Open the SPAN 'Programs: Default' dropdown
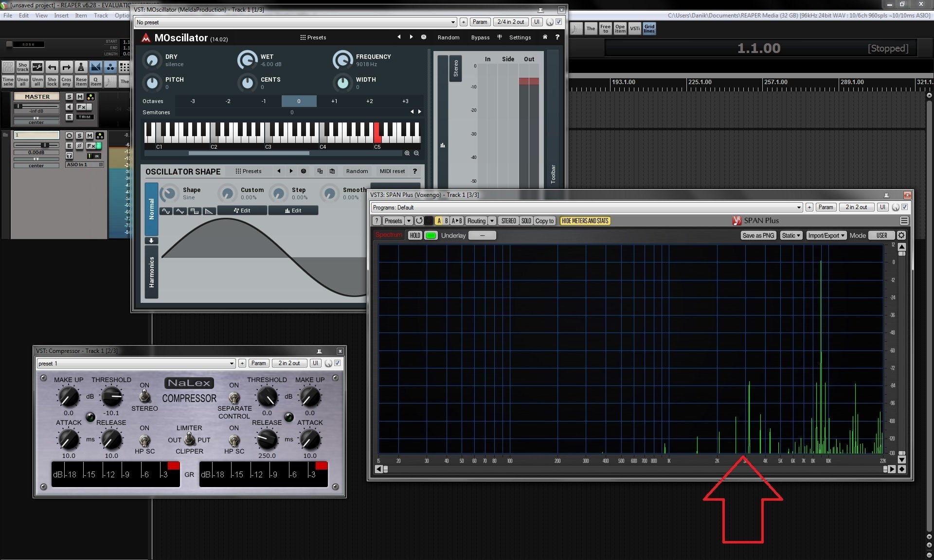The width and height of the screenshot is (934, 560). point(587,207)
